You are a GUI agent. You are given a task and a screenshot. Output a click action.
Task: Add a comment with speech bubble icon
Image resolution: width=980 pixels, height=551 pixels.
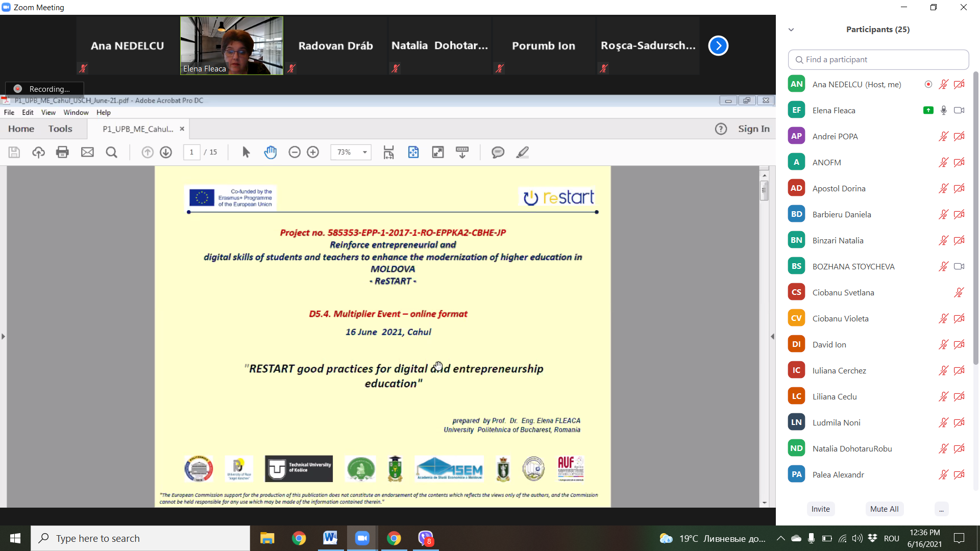click(498, 152)
